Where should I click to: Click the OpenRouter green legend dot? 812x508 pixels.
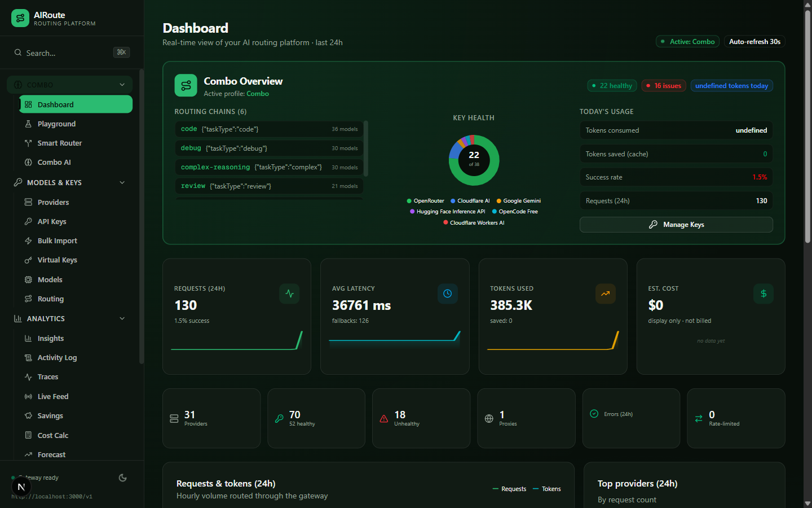pos(409,201)
